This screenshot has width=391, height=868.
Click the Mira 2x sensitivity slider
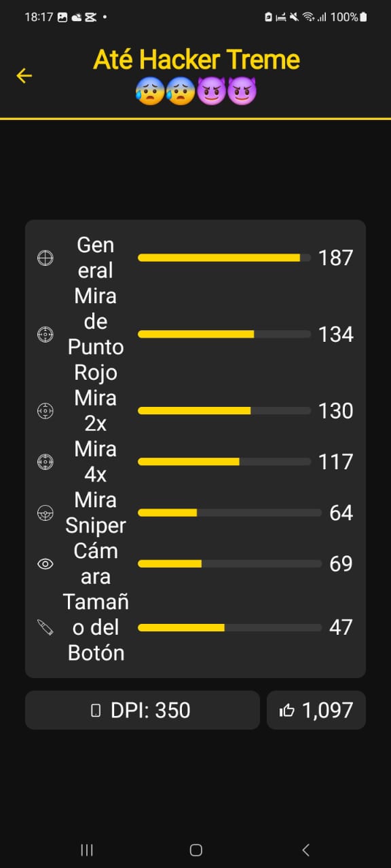[x=224, y=411]
